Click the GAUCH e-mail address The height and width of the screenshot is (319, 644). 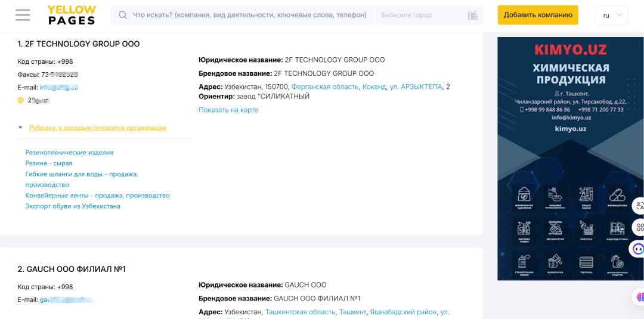[x=67, y=300]
